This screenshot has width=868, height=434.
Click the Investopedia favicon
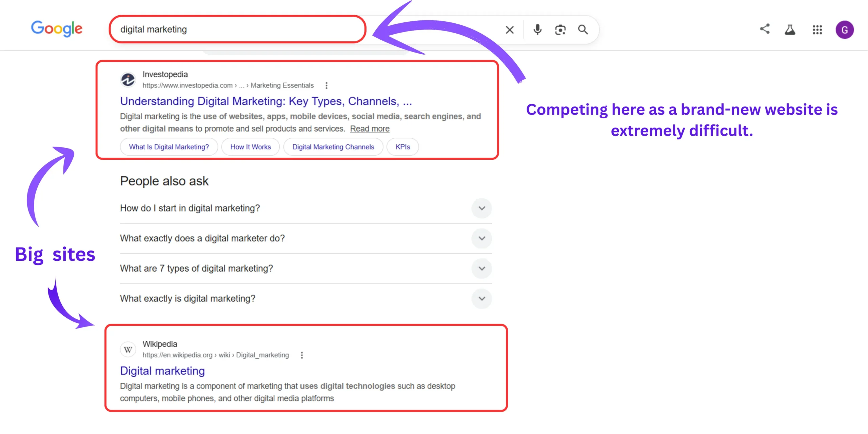tap(128, 80)
